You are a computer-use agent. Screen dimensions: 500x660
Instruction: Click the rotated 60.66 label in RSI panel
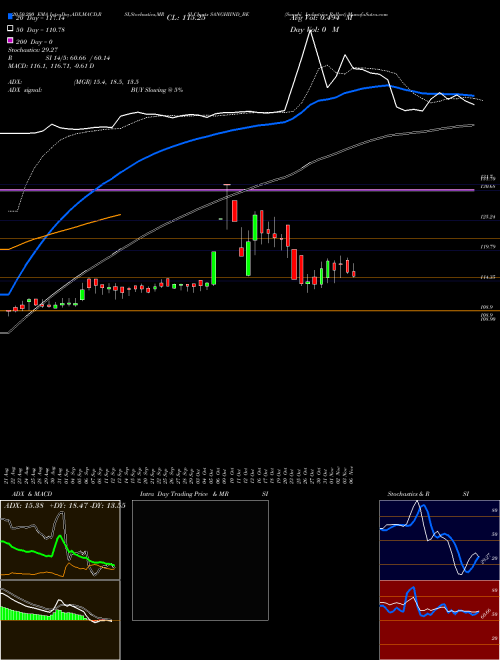485,613
